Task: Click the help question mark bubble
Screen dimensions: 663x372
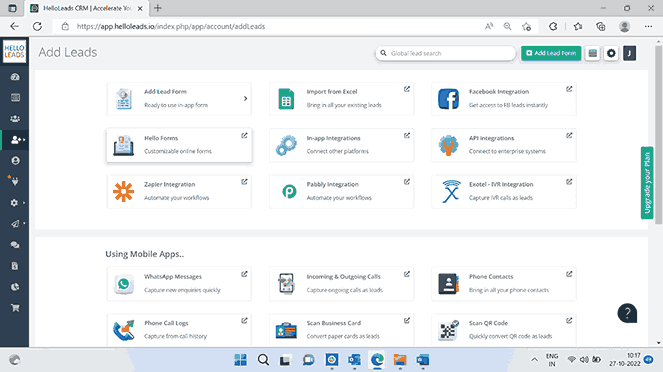Action: click(627, 313)
